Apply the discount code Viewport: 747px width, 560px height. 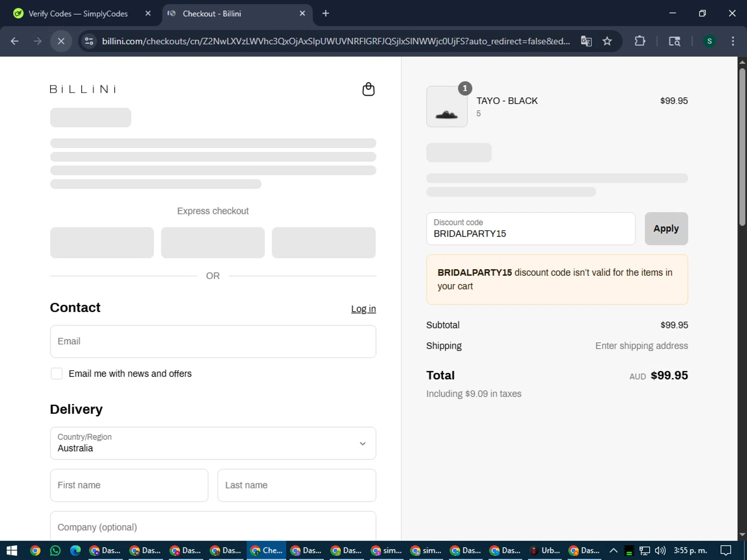(x=666, y=228)
